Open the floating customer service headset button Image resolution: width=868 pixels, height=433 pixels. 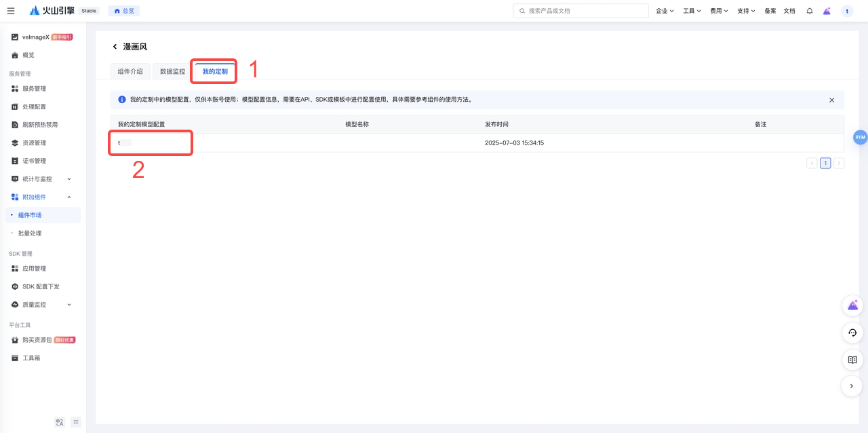(852, 333)
